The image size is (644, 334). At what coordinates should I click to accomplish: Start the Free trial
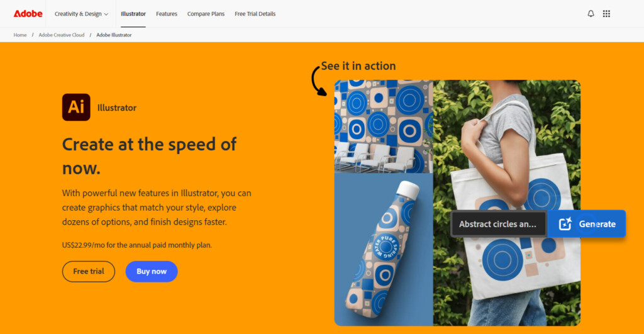[x=88, y=271]
